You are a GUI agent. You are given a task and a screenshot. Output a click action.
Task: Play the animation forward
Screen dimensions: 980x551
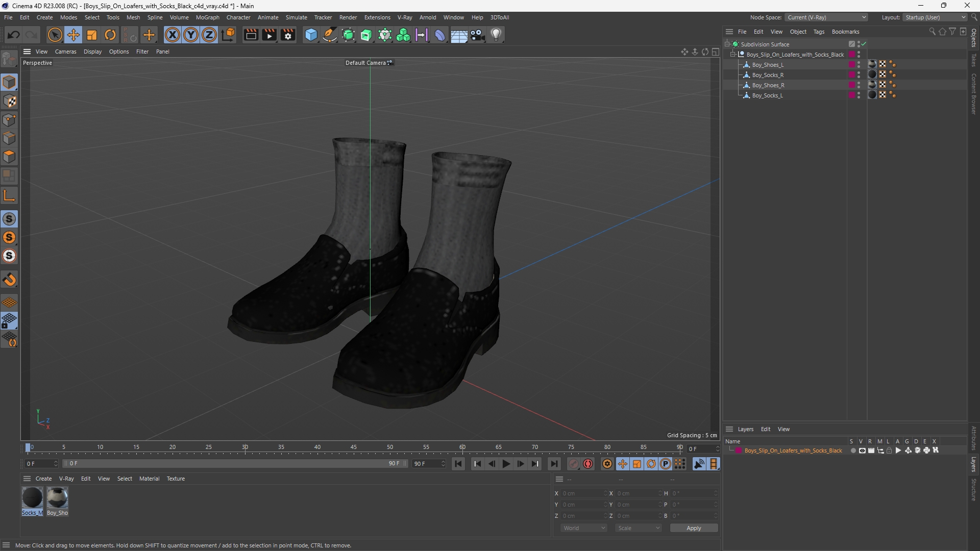coord(506,464)
